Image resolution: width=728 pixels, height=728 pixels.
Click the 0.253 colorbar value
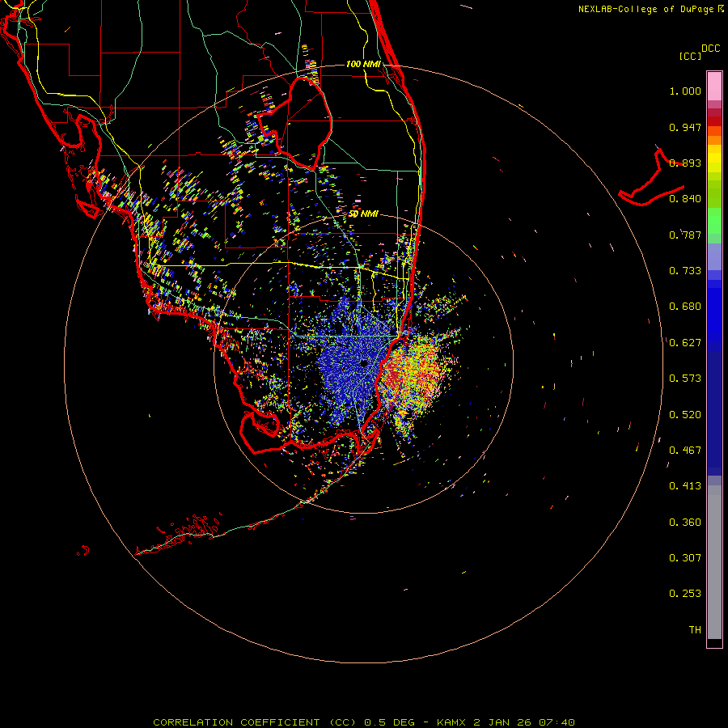coord(685,594)
